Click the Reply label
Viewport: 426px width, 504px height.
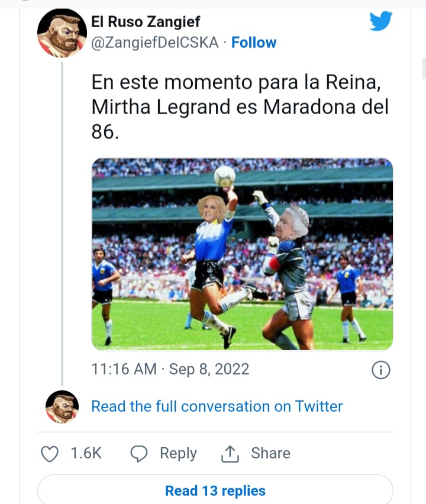(x=178, y=454)
